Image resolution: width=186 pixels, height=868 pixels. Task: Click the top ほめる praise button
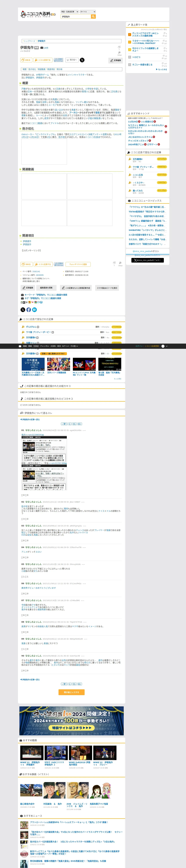point(26,60)
